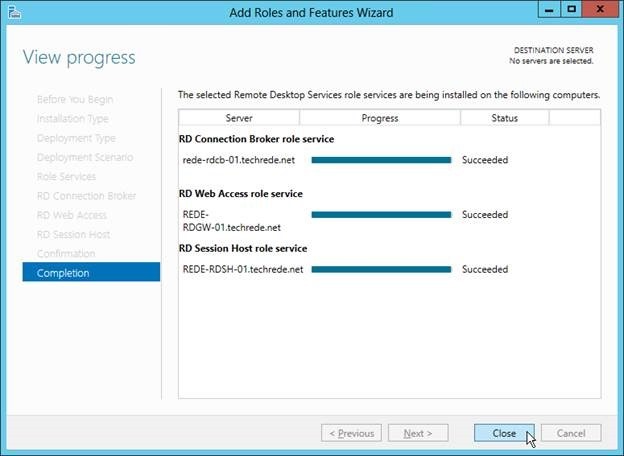The width and height of the screenshot is (624, 456).
Task: Click the Add Roles and Features Wizard title
Action: click(311, 12)
